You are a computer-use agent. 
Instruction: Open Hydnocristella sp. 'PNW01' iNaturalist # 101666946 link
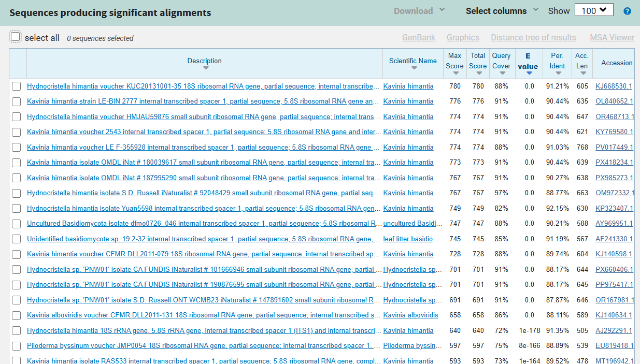pyautogui.click(x=204, y=270)
